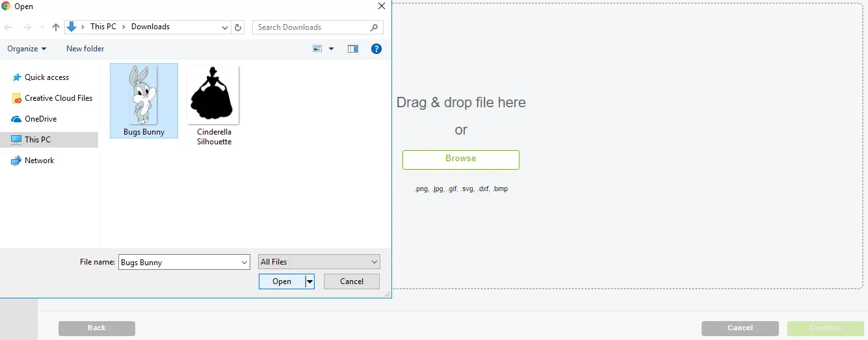Select Quick access in the navigation pane
The image size is (868, 340).
coord(47,77)
